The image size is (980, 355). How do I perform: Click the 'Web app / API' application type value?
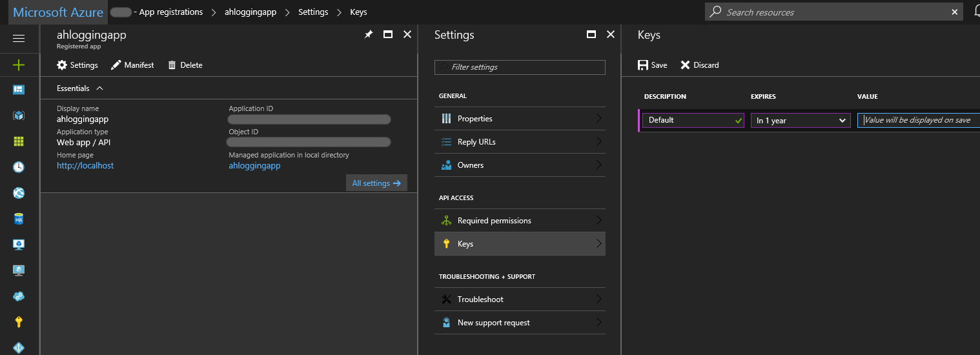84,142
